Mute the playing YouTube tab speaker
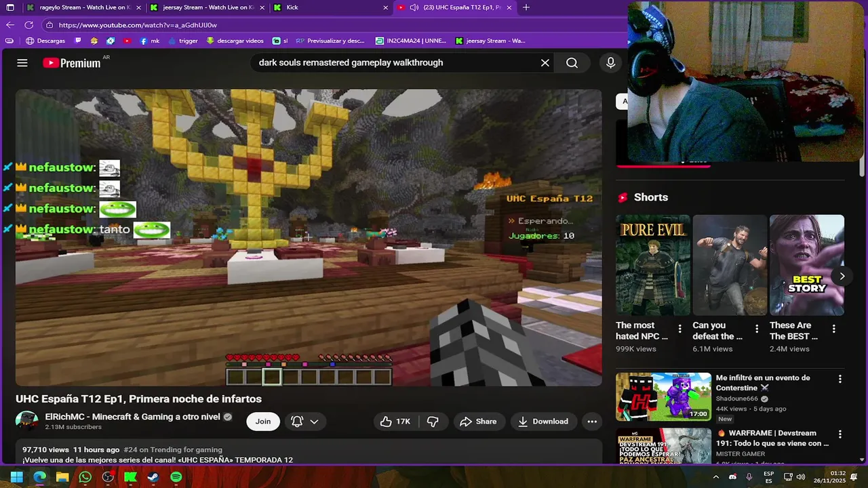868x488 pixels. [414, 7]
